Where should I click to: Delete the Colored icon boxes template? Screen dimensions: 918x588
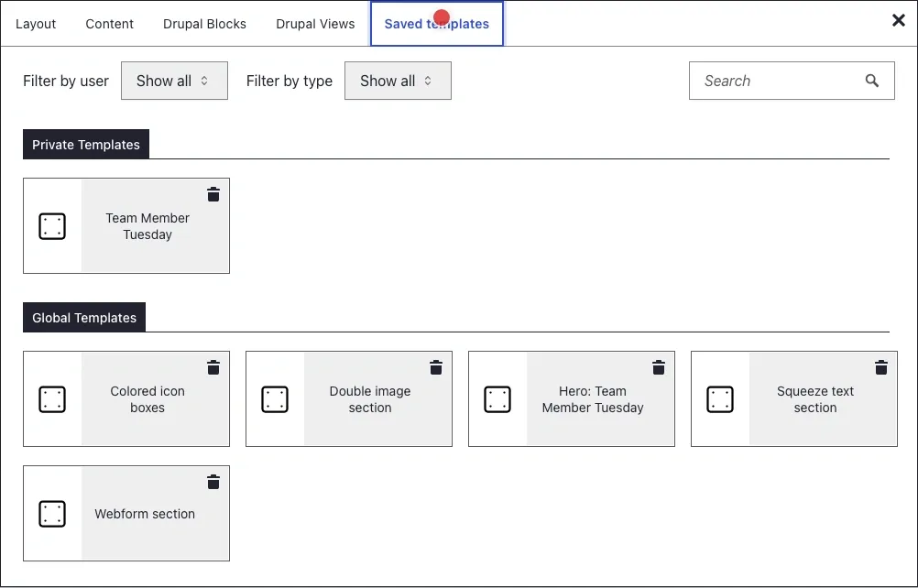tap(213, 367)
